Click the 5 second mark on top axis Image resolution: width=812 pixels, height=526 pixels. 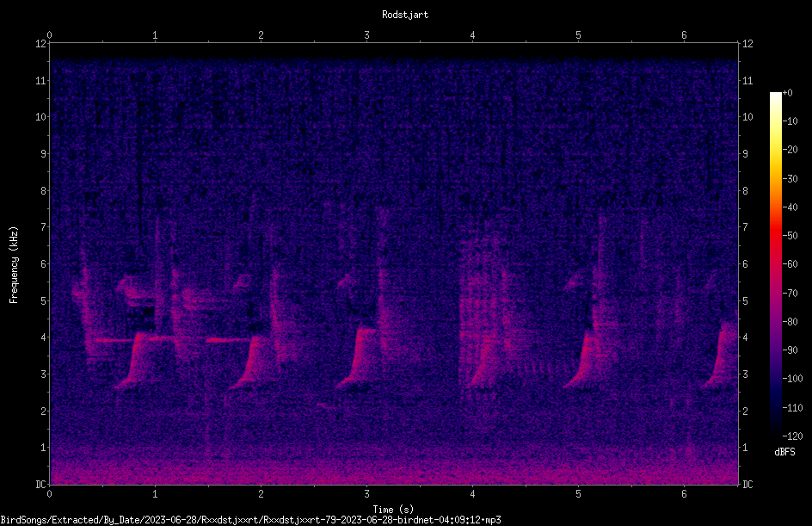tap(578, 35)
